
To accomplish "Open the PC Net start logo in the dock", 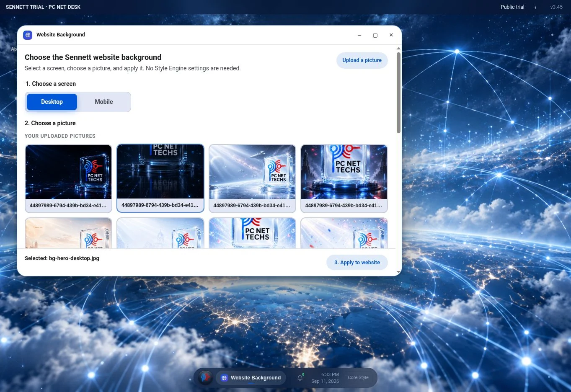I will [205, 377].
